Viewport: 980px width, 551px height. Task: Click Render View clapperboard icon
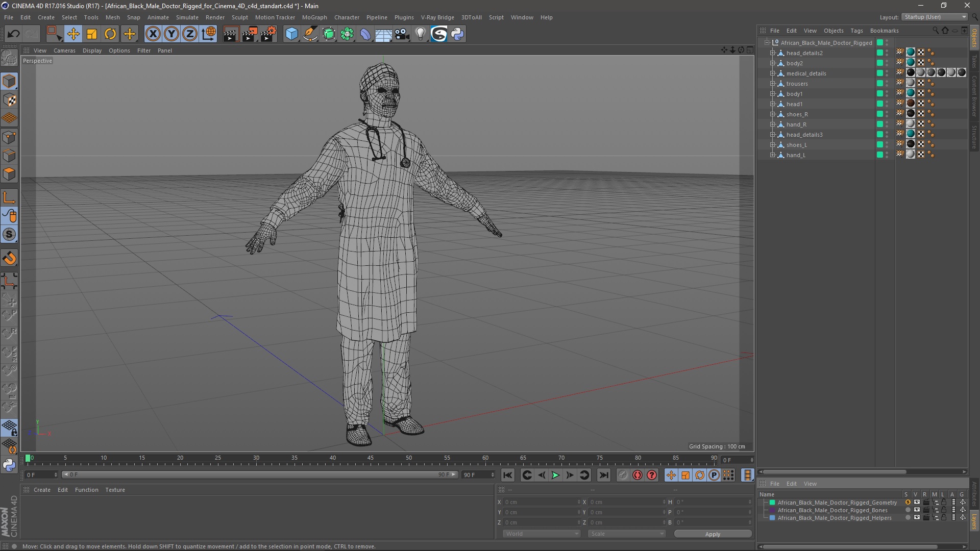click(x=231, y=34)
